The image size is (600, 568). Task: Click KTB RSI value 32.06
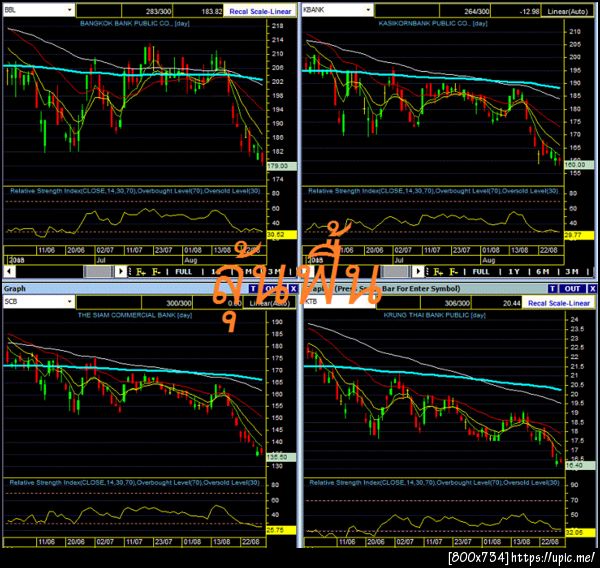tap(579, 532)
